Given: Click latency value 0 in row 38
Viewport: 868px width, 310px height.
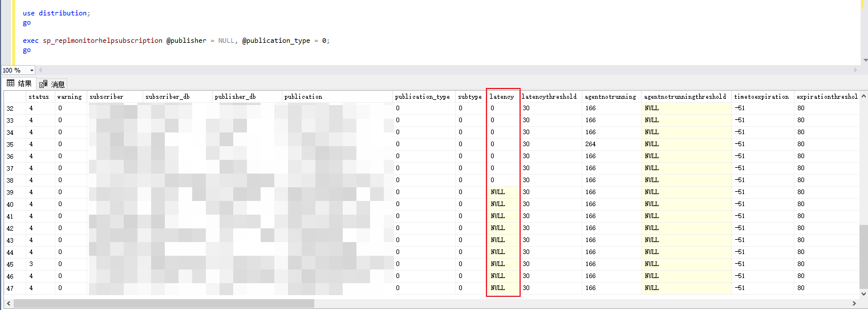Looking at the screenshot, I should 504,180.
